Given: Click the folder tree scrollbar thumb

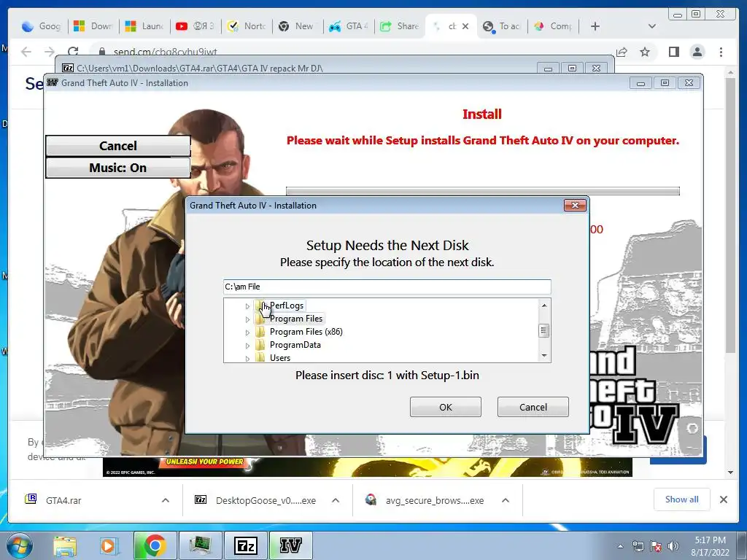Looking at the screenshot, I should (x=544, y=330).
